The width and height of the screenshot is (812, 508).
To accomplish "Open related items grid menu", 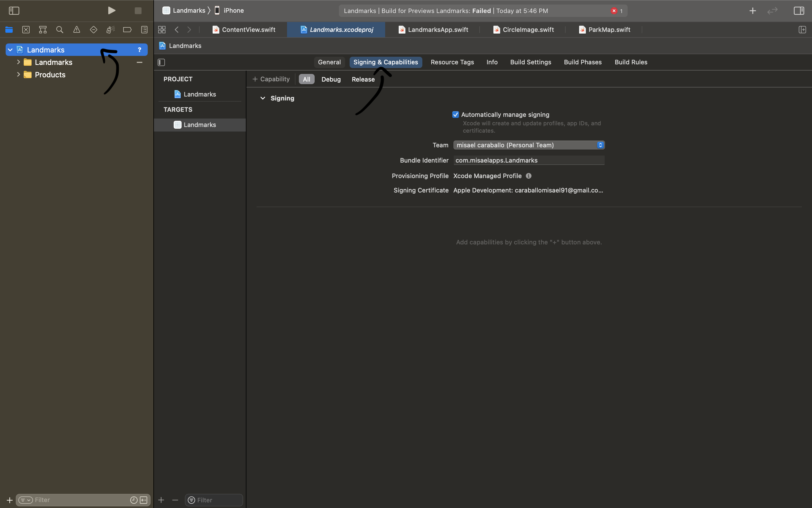I will tap(162, 30).
